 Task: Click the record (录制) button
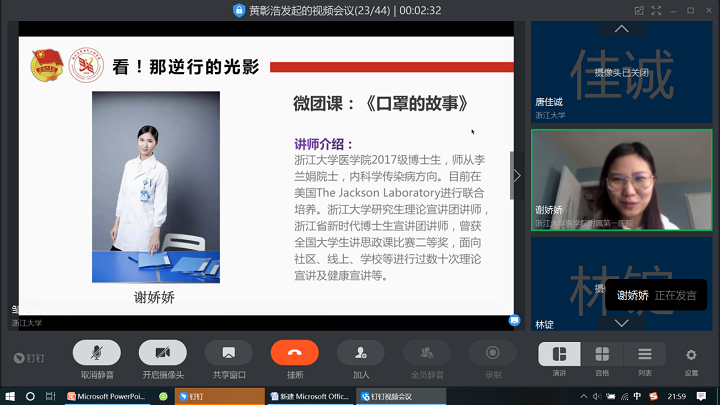[x=493, y=353]
